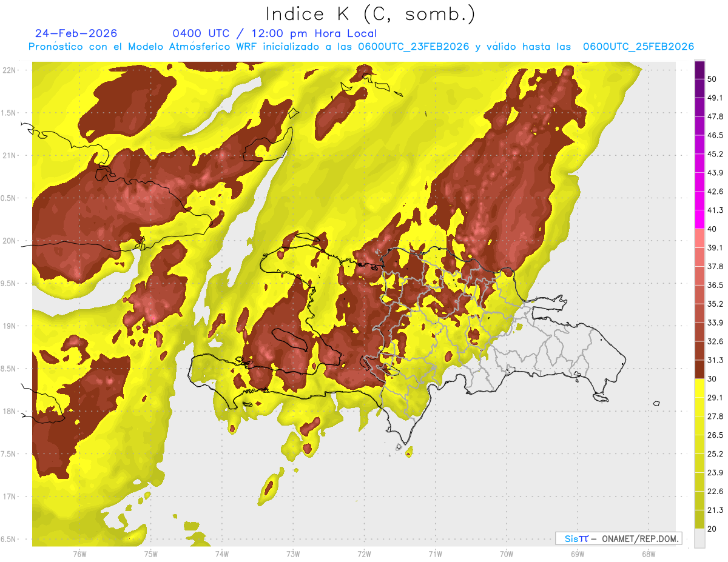The height and width of the screenshot is (562, 728).
Task: Click the '20' colorbar value
Action: click(713, 529)
